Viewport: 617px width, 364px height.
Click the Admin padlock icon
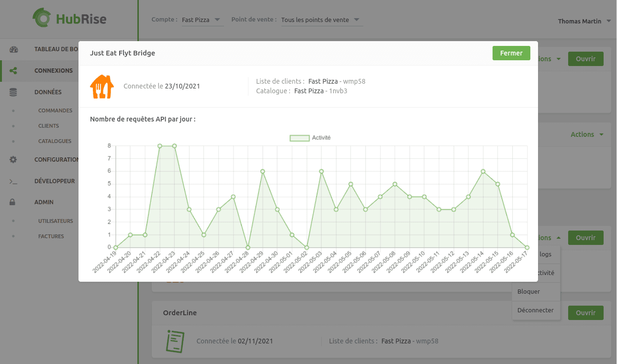pos(13,202)
